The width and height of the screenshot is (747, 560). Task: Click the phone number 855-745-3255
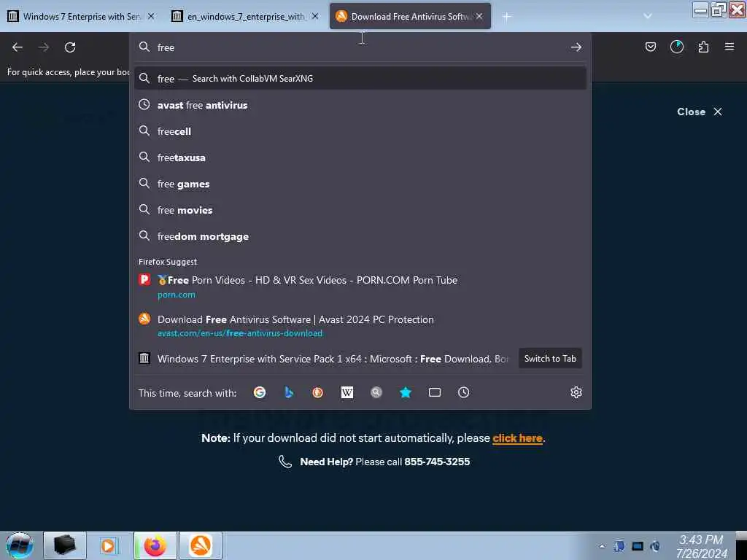pyautogui.click(x=437, y=462)
